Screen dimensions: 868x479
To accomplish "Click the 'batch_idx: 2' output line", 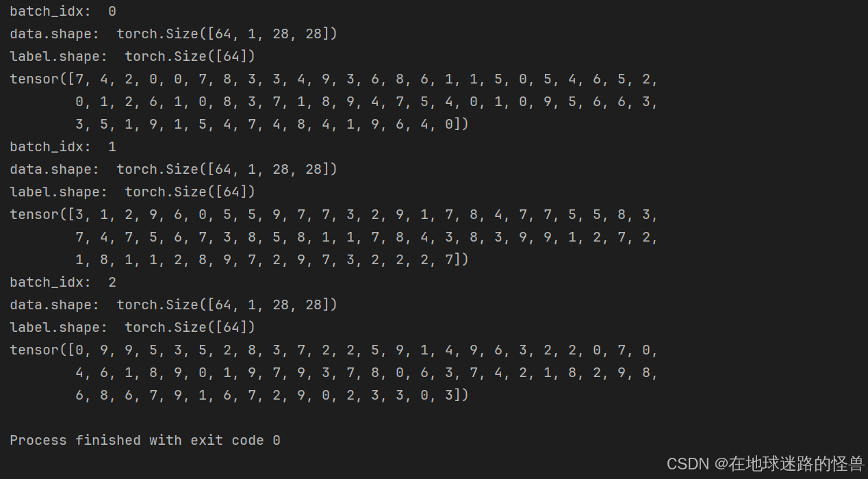I will pyautogui.click(x=63, y=283).
